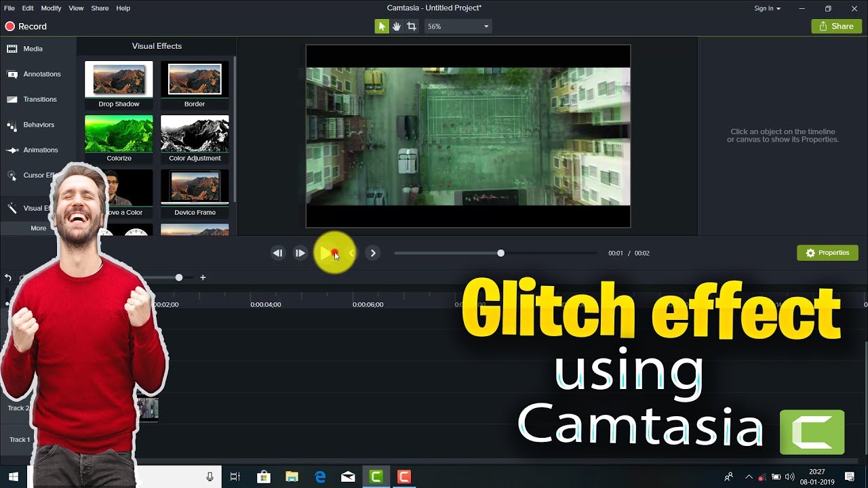Viewport: 868px width, 488px height.
Task: Open the View menu
Action: (x=76, y=8)
